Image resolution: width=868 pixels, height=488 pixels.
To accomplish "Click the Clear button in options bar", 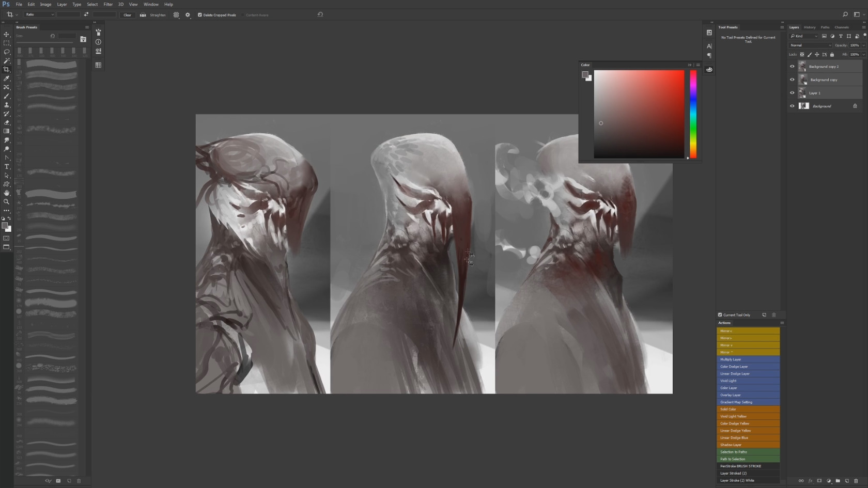I will pyautogui.click(x=127, y=15).
